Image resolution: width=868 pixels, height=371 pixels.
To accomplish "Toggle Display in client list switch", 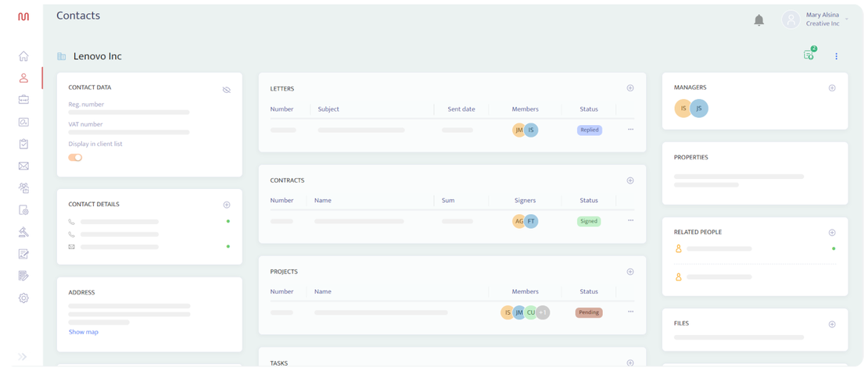I will 75,158.
